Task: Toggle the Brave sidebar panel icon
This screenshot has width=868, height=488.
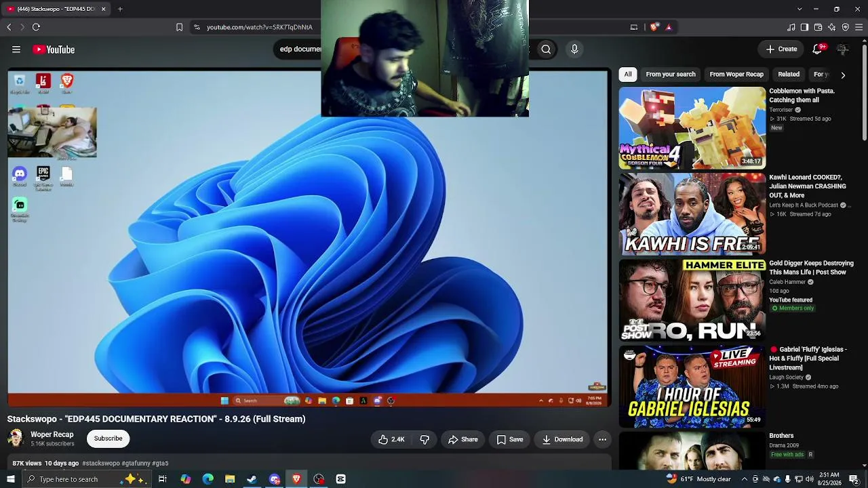Action: 805,27
